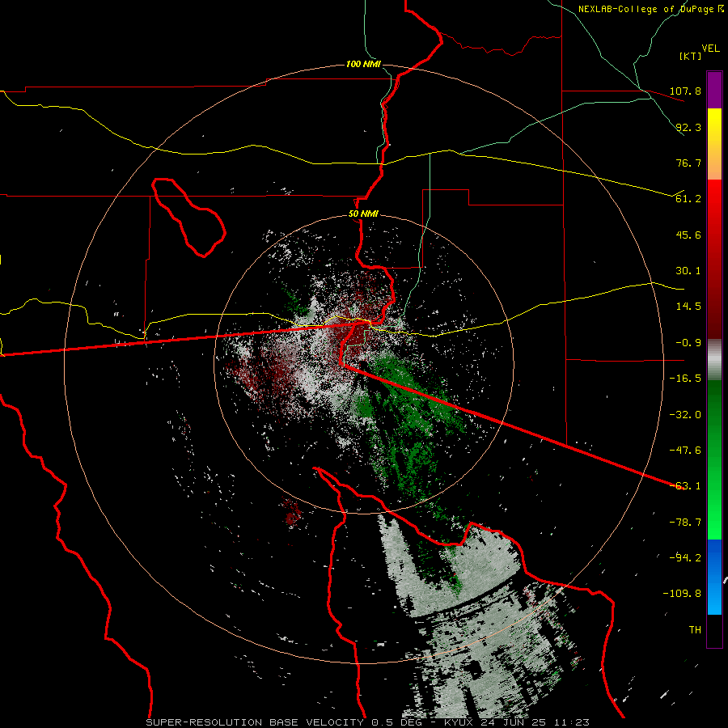Image resolution: width=728 pixels, height=728 pixels.
Task: Click the gray near-zero color bar segment
Action: tap(714, 360)
